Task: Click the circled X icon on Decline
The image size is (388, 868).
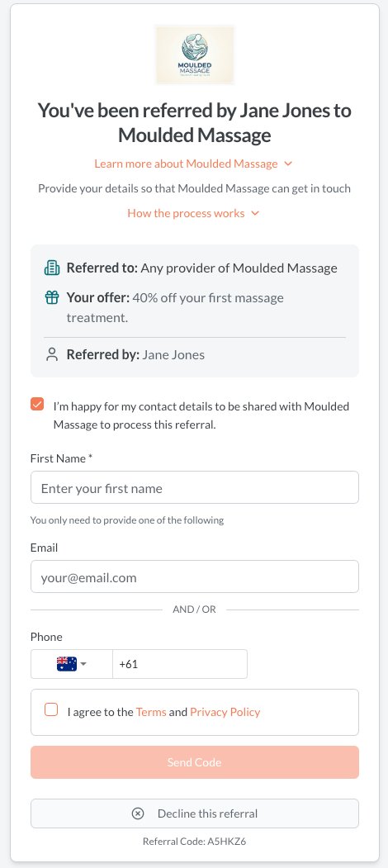Action: point(138,813)
